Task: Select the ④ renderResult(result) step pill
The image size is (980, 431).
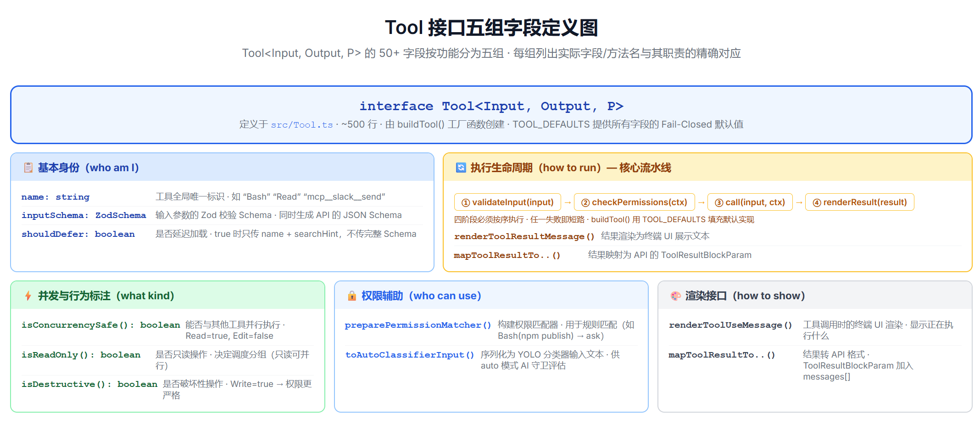Action: (x=860, y=202)
